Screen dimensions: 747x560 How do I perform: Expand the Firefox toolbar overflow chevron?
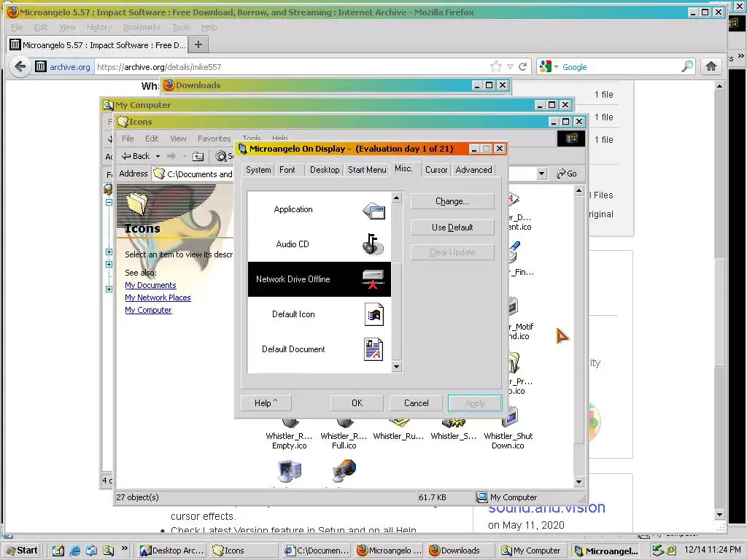click(x=741, y=56)
